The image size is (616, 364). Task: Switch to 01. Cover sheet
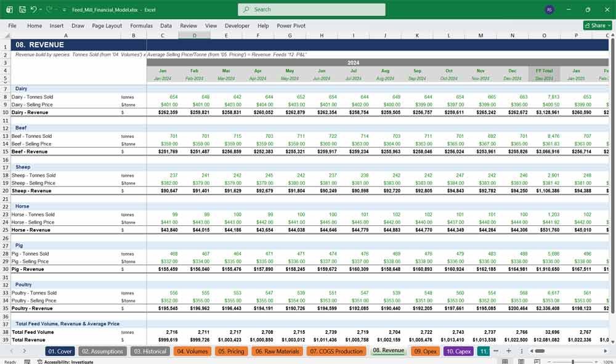tap(60, 352)
